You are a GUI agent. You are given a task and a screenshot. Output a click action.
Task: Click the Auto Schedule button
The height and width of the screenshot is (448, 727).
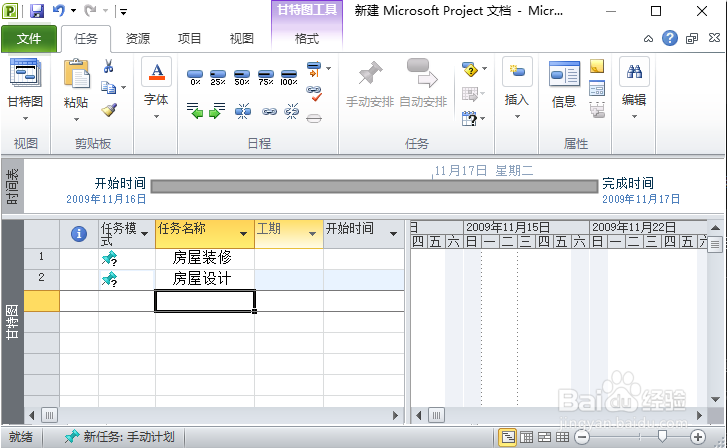[x=423, y=83]
